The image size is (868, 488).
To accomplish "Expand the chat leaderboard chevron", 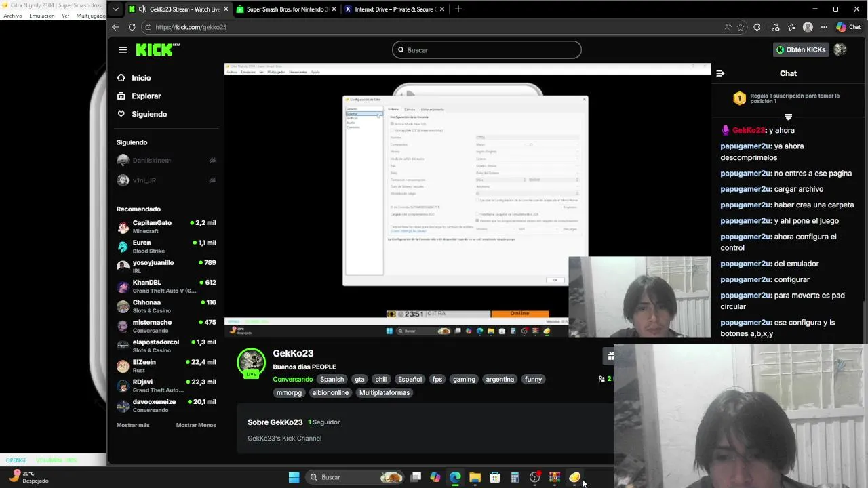I will pos(788,117).
